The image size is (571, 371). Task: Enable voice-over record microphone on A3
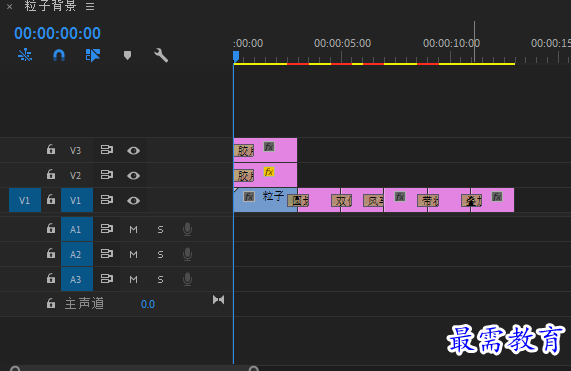pos(187,279)
